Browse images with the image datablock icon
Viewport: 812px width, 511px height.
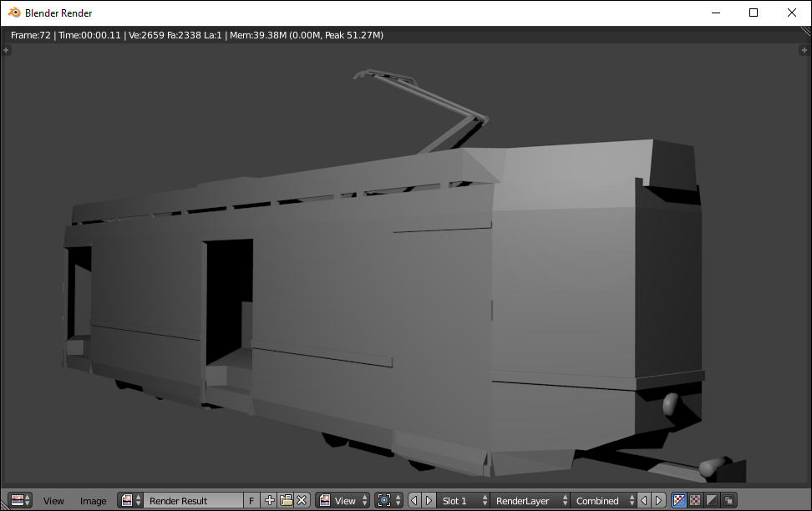click(x=130, y=501)
